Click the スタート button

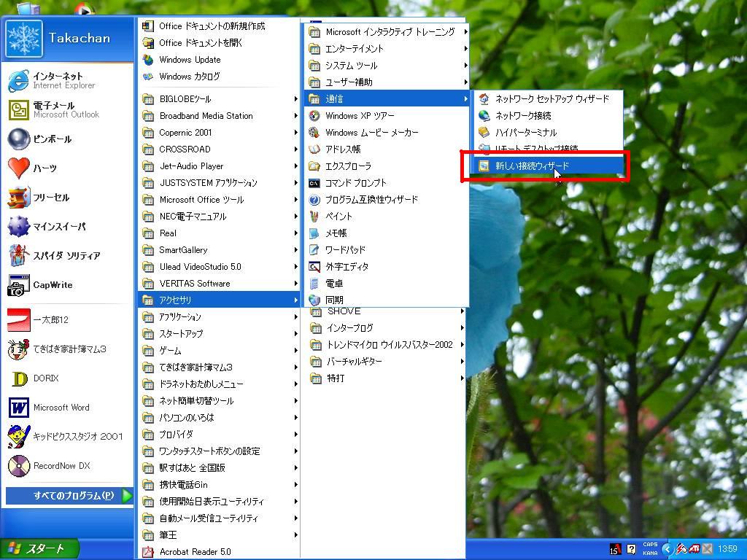[39, 549]
